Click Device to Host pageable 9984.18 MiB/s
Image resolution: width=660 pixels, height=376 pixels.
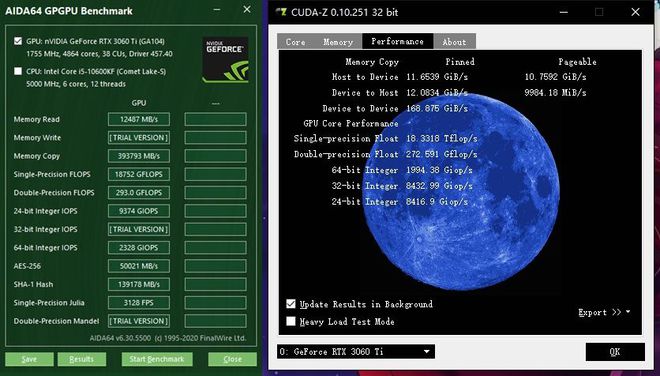[555, 93]
